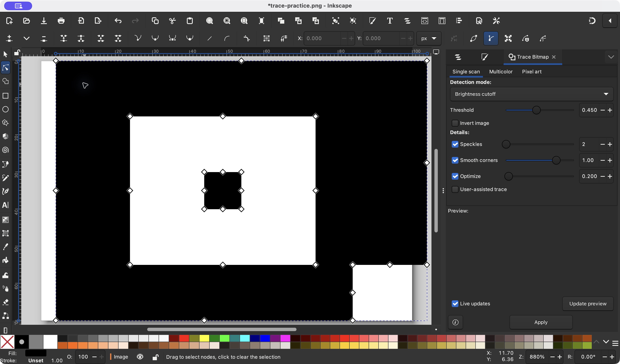Select the Star and polygon tool
This screenshot has height=364, width=620.
coord(5,123)
